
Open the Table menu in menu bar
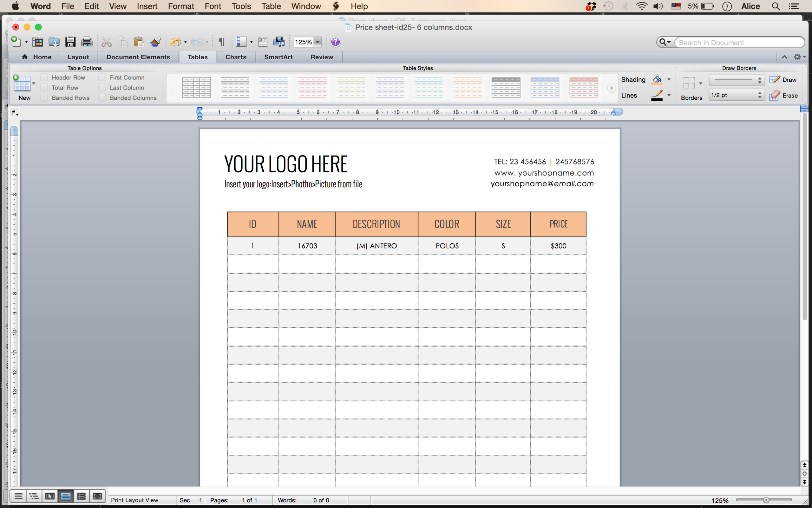coord(271,6)
